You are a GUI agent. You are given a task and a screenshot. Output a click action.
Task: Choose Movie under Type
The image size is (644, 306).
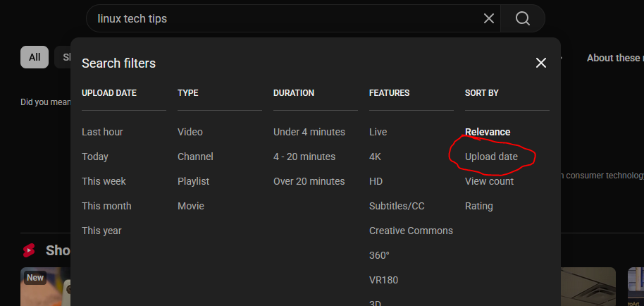click(190, 206)
